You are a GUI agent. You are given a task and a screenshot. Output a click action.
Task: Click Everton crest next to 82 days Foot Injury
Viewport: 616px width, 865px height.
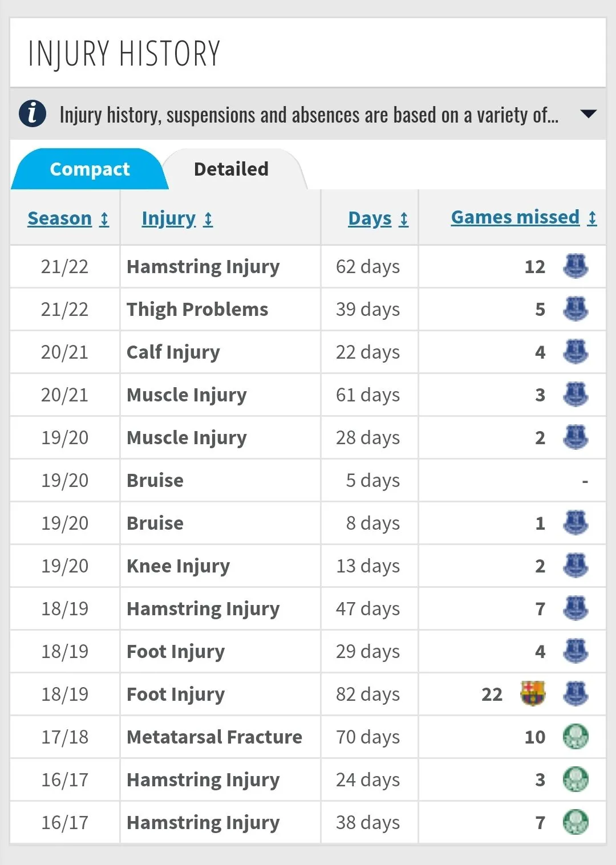[x=576, y=693]
